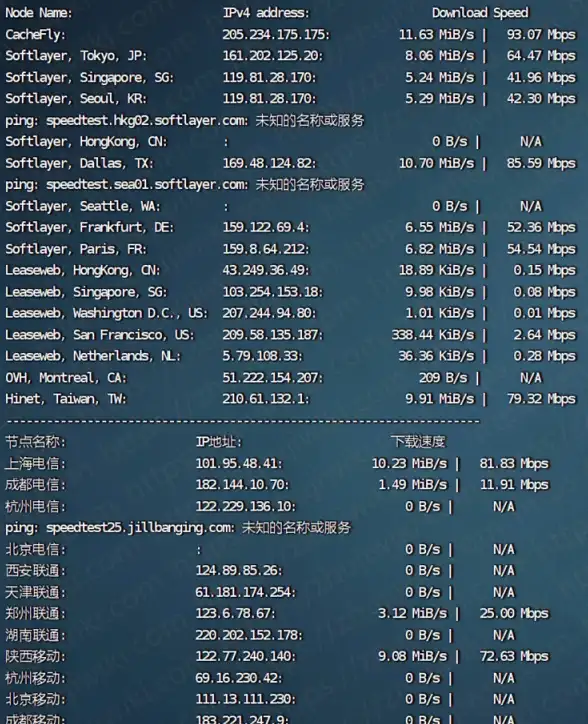Select Leaseweb, HongKong, CN node line
Viewport: 588px width, 724px height.
[x=291, y=270]
